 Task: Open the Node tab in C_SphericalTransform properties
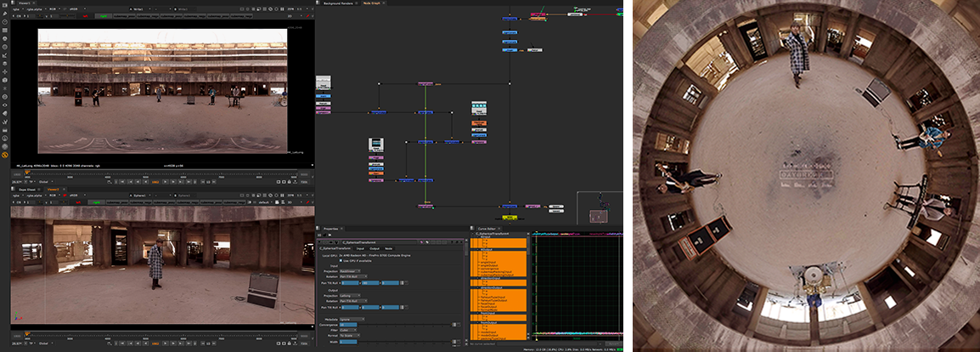(388, 248)
